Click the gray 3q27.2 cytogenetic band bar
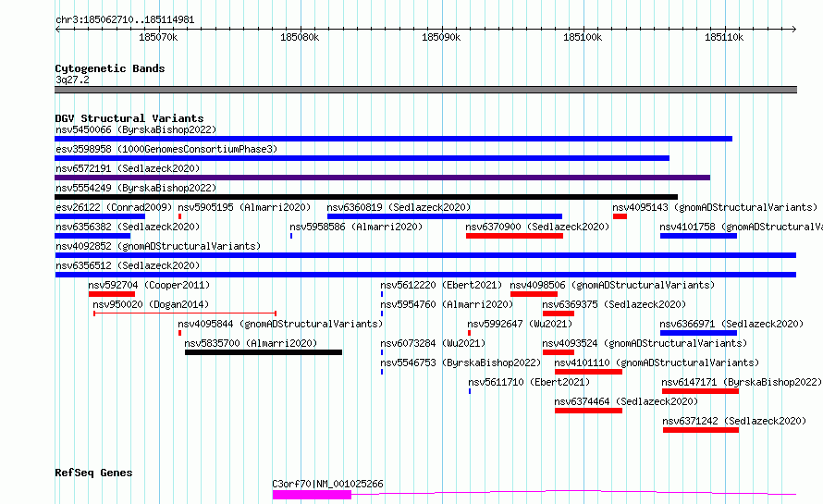Screen dimensions: 823x504 point(425,90)
